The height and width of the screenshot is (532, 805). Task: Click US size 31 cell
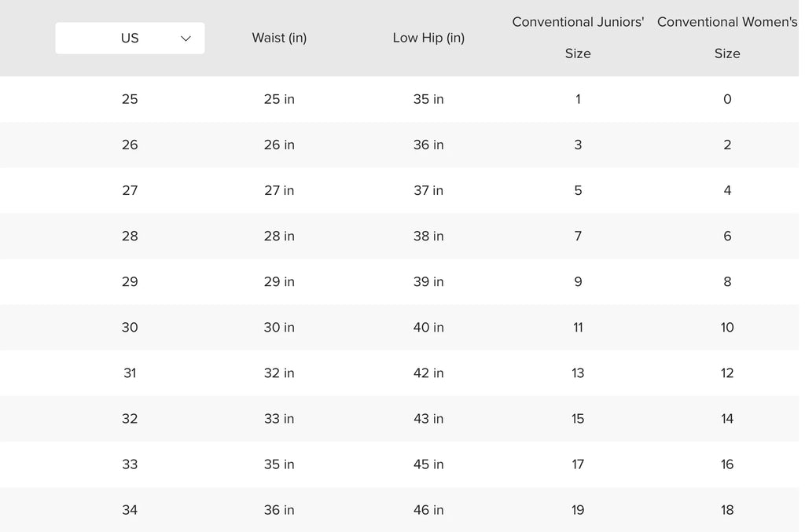click(x=130, y=372)
